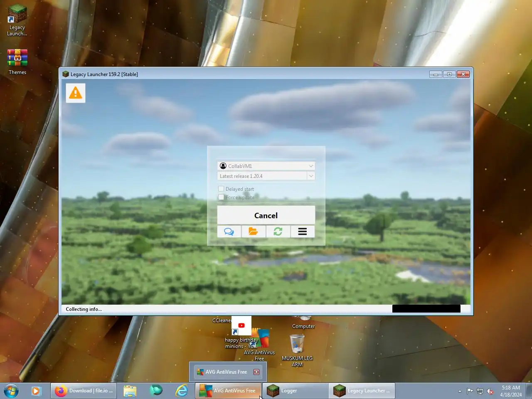532x399 pixels.
Task: Minimize the Legacy Launcher window
Action: (x=436, y=74)
